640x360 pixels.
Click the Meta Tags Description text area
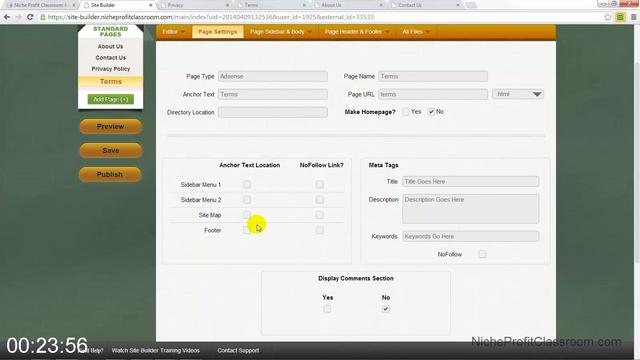[470, 209]
